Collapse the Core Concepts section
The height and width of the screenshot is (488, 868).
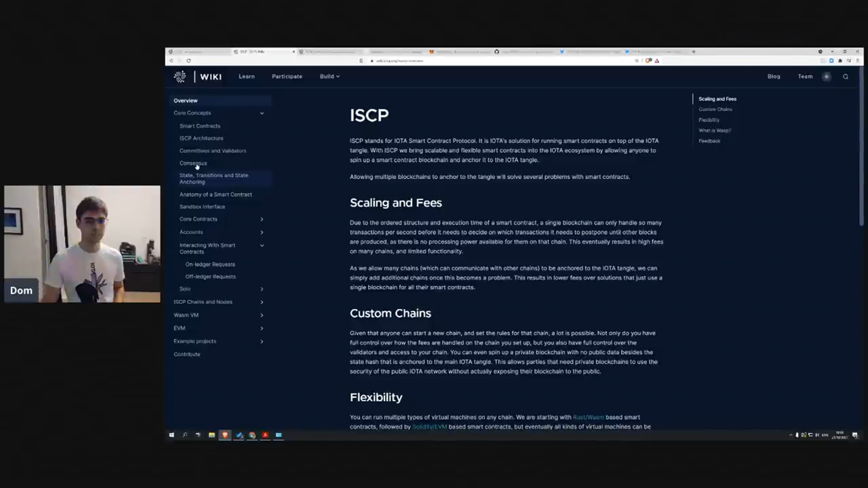click(x=262, y=113)
